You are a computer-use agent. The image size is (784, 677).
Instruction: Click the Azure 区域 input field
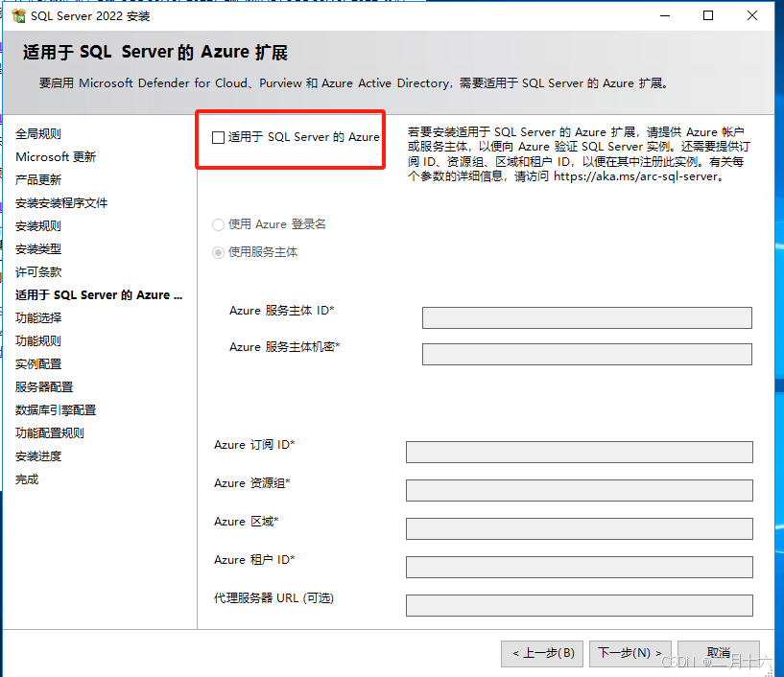click(580, 528)
